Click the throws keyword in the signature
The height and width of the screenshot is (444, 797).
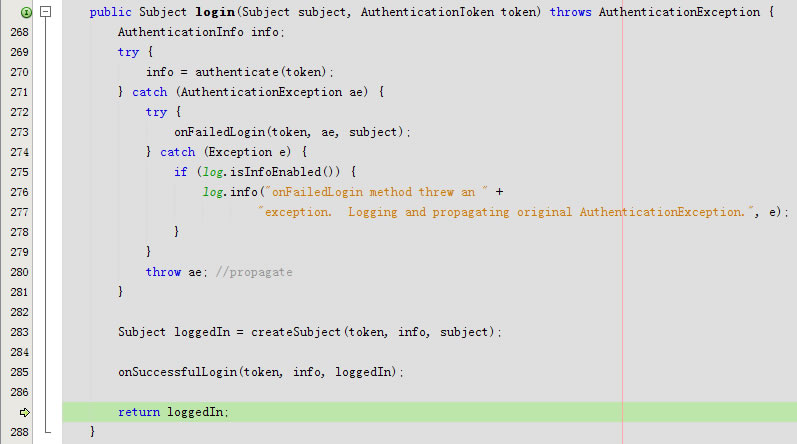tap(570, 12)
